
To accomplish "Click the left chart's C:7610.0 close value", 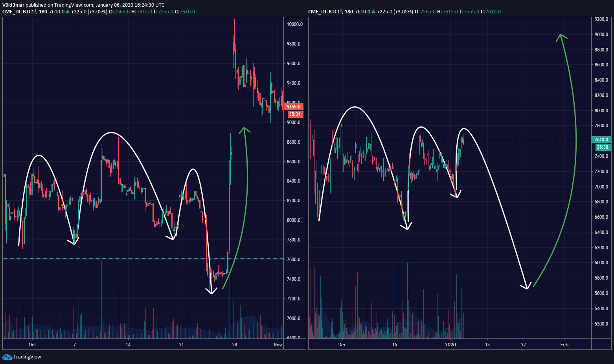I will click(185, 12).
